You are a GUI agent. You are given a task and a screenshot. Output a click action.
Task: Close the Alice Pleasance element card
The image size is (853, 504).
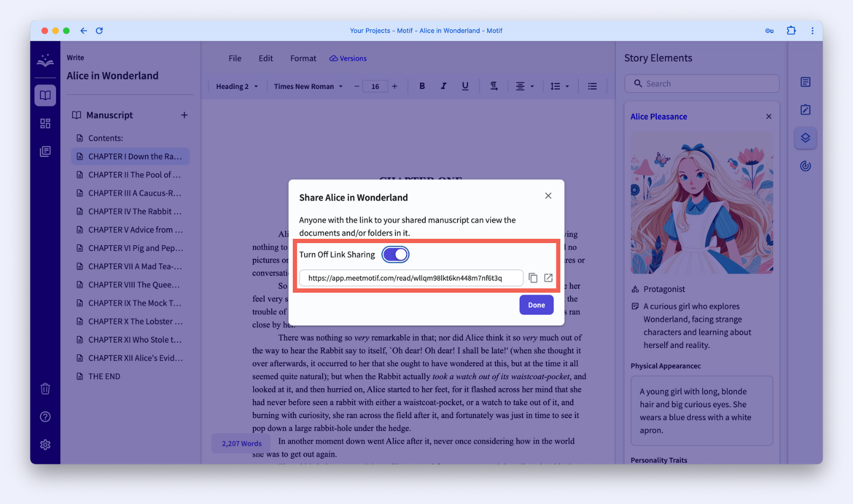(769, 116)
